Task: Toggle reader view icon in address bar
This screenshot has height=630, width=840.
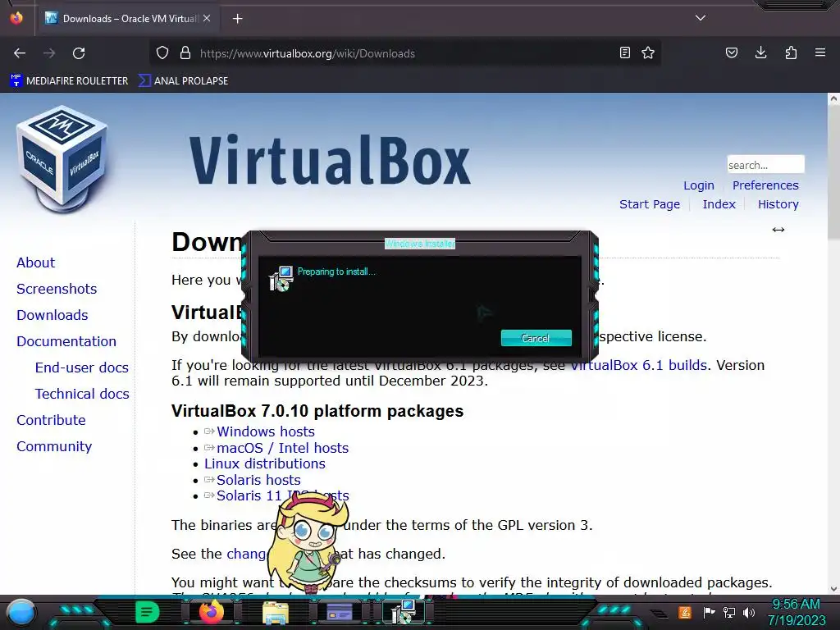Action: [x=624, y=52]
